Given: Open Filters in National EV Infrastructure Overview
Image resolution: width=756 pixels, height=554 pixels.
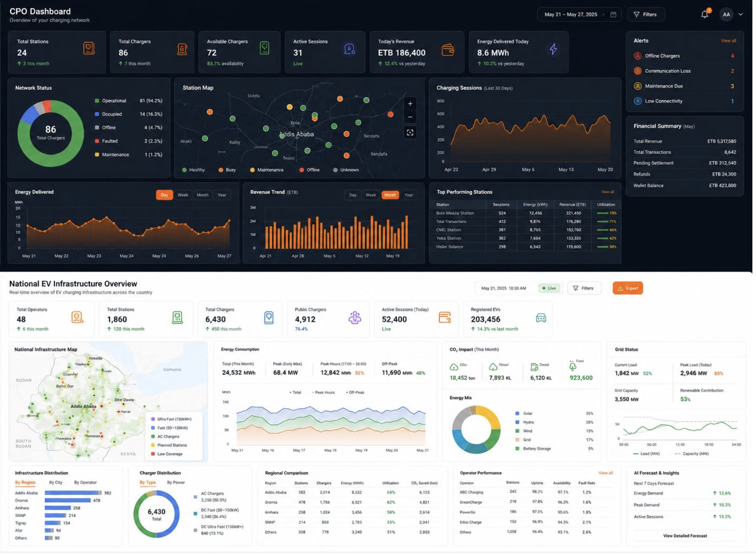Looking at the screenshot, I should pyautogui.click(x=584, y=289).
